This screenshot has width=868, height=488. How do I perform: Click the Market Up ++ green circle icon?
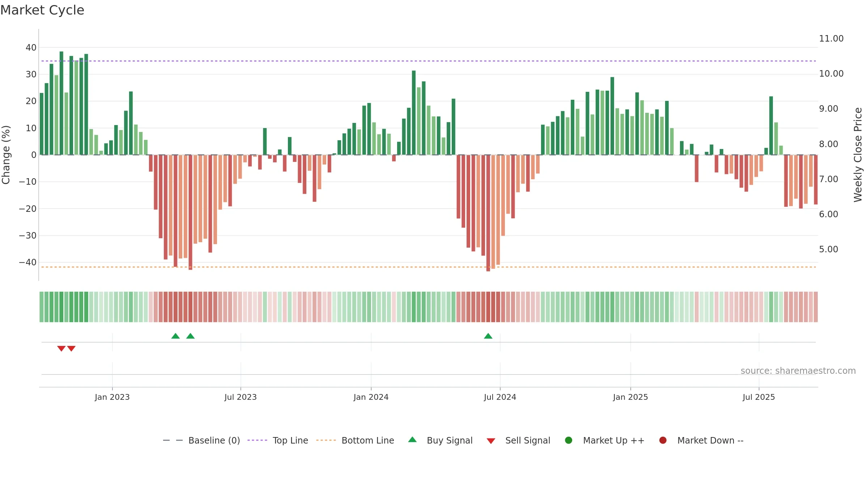pos(569,440)
